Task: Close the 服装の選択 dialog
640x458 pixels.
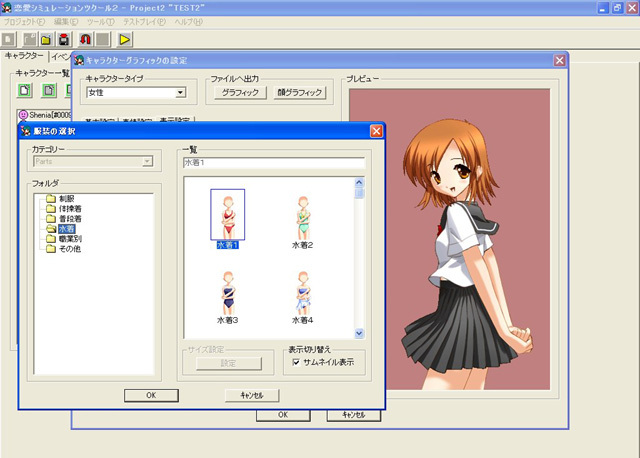Action: tap(376, 131)
